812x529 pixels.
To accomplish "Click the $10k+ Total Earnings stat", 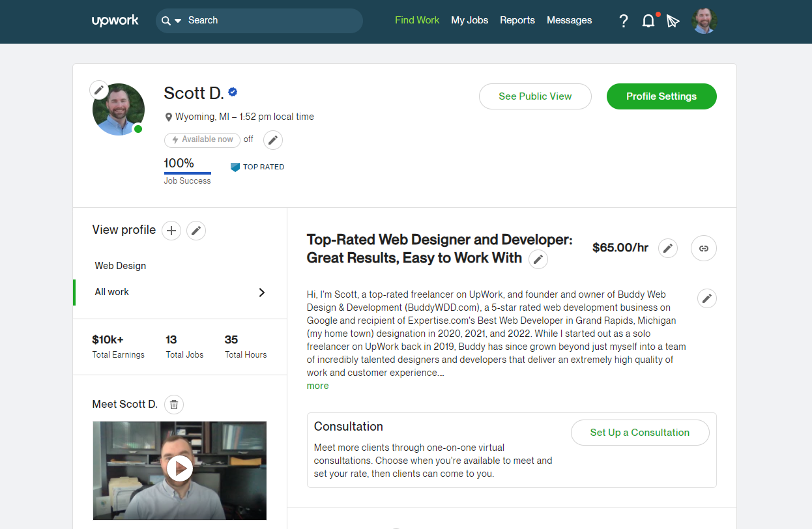I will coord(119,347).
